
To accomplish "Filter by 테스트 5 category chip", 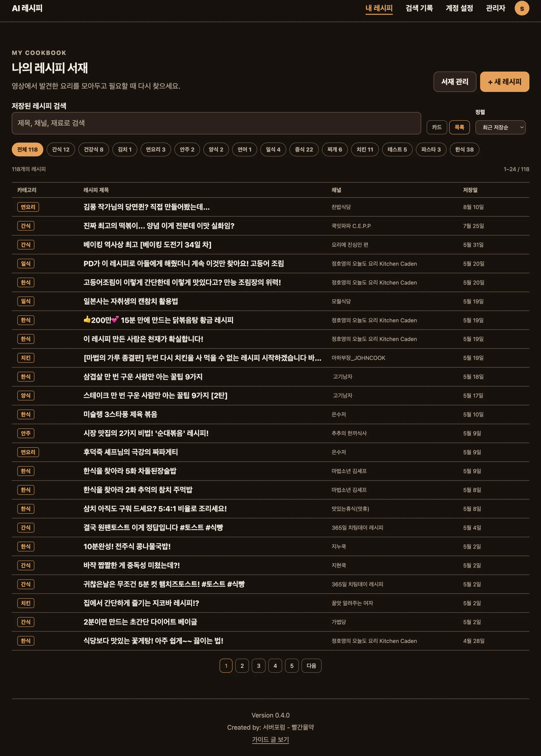I will 397,150.
